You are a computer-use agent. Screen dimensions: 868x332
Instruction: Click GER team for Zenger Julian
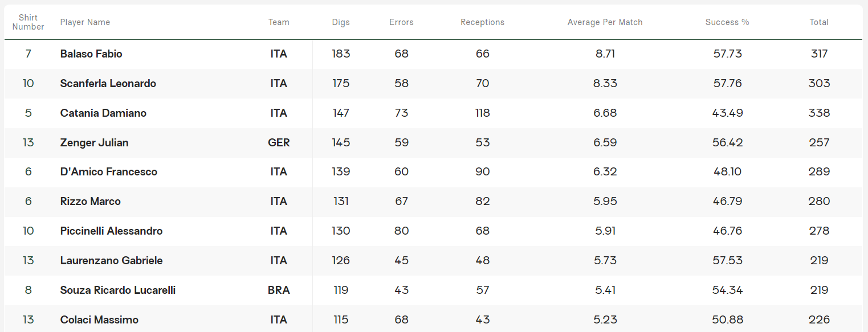[x=279, y=143]
